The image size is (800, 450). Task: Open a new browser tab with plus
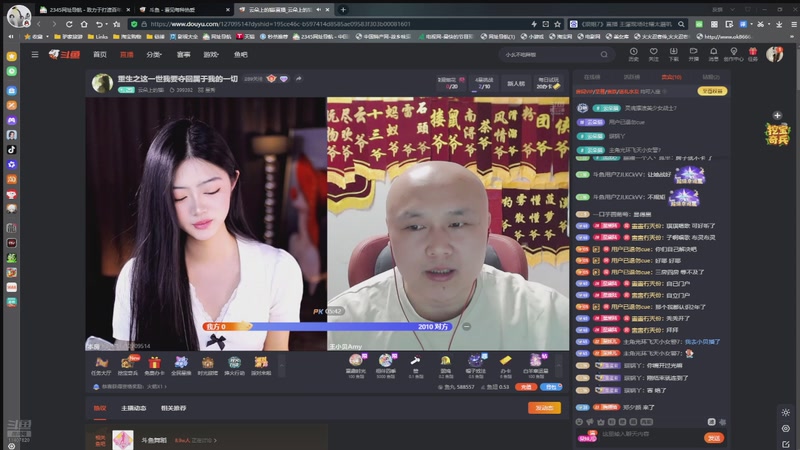pyautogui.click(x=343, y=10)
